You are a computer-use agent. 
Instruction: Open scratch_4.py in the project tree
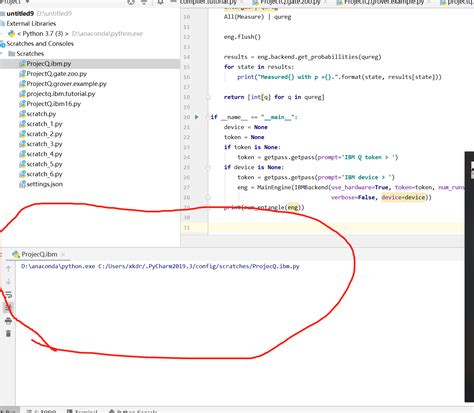(45, 154)
